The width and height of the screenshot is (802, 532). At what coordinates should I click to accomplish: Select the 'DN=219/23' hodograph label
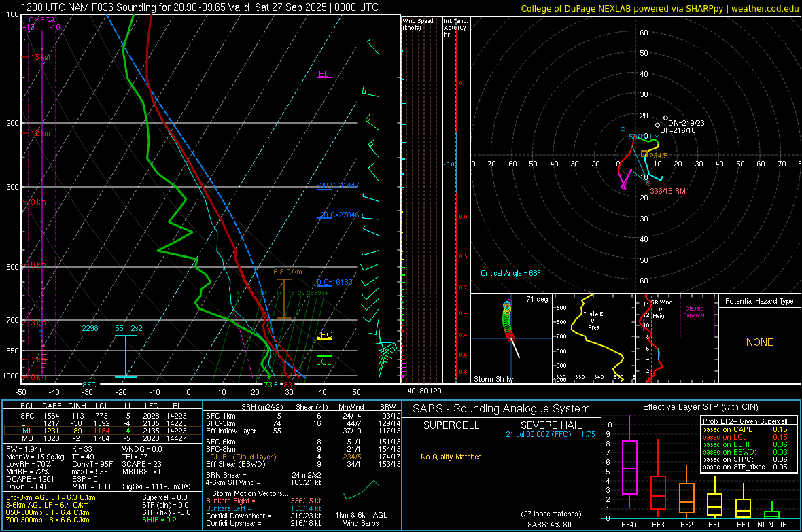(x=686, y=123)
